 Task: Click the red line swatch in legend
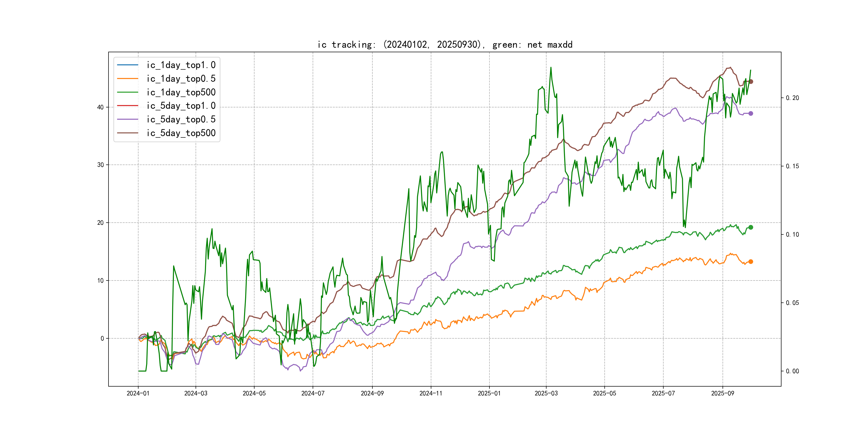[x=127, y=106]
